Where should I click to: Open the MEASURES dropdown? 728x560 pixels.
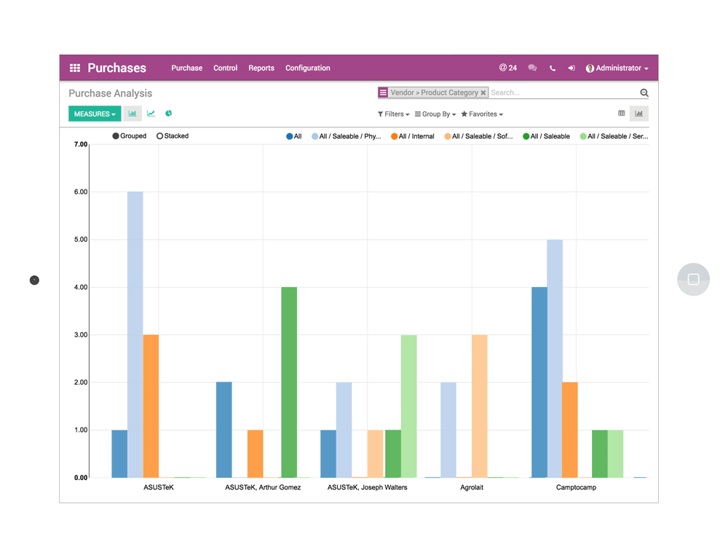click(x=94, y=114)
